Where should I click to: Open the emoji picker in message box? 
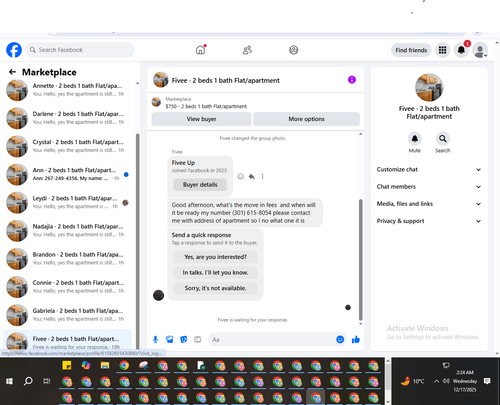(x=340, y=339)
